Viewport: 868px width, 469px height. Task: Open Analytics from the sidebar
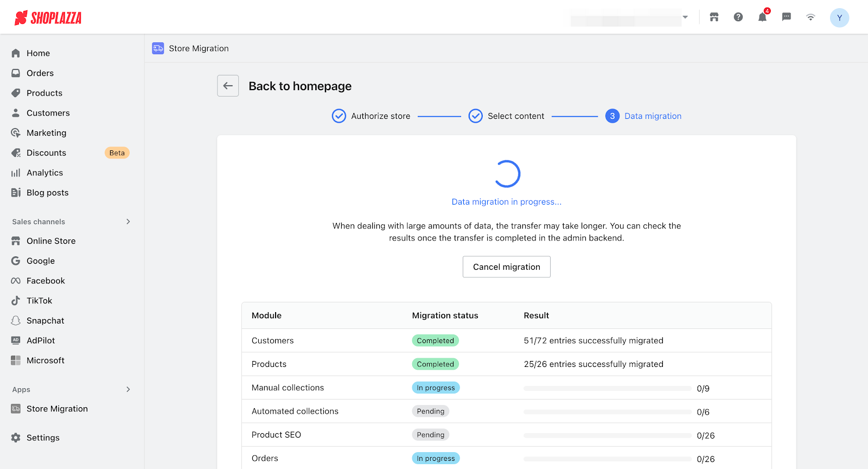tap(44, 173)
